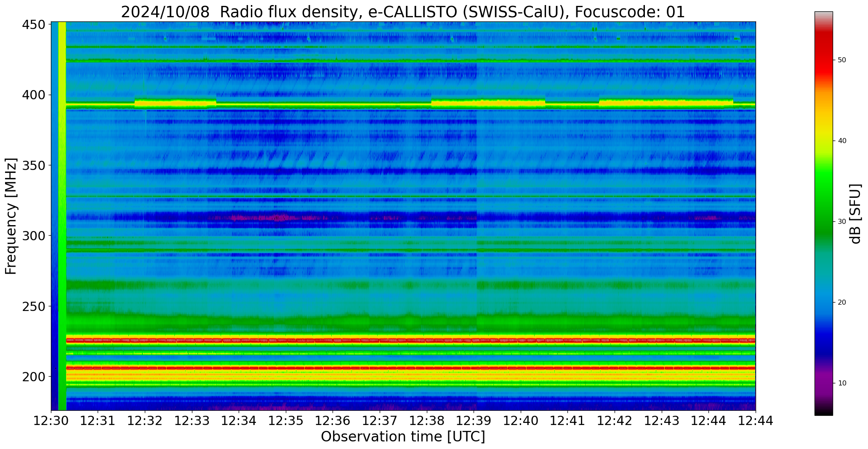
Task: Click the 12:41 time tick label
Action: pos(568,420)
